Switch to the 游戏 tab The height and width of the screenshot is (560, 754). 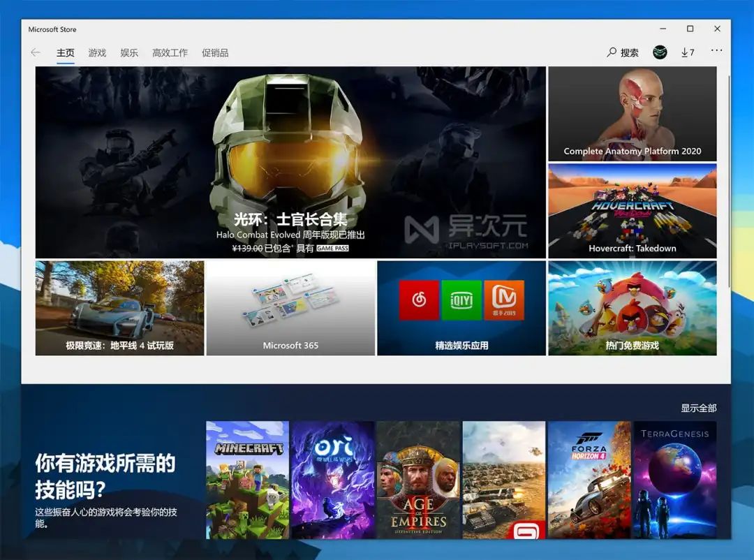pyautogui.click(x=97, y=53)
